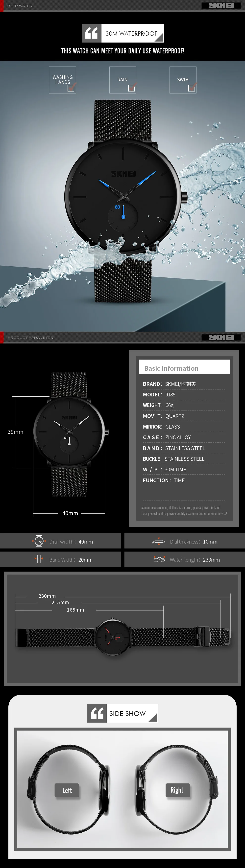
Task: Click the 30M WATERPROOF label
Action: click(131, 33)
